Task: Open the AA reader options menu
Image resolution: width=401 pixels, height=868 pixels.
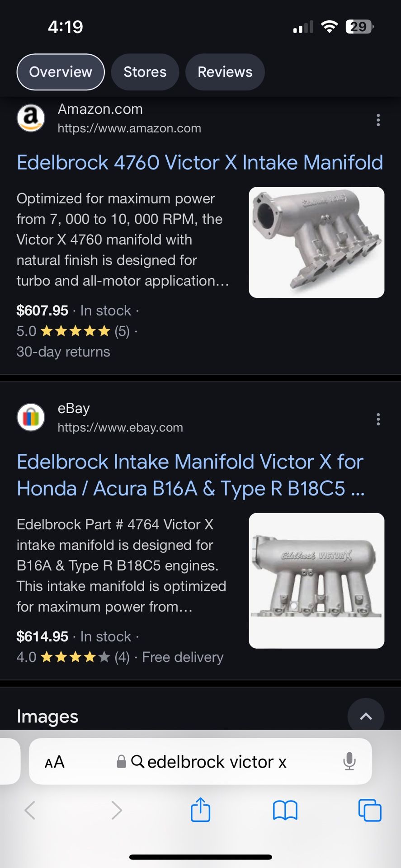Action: coord(55,762)
